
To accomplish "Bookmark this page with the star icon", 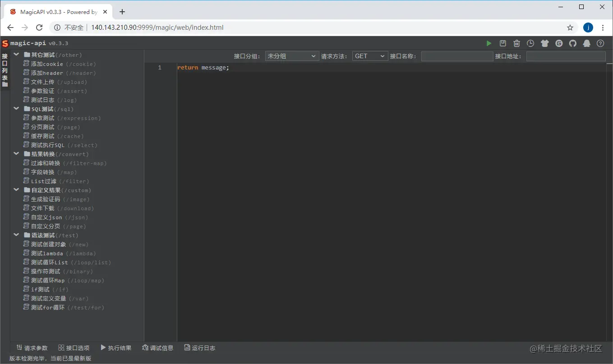I will pyautogui.click(x=570, y=28).
